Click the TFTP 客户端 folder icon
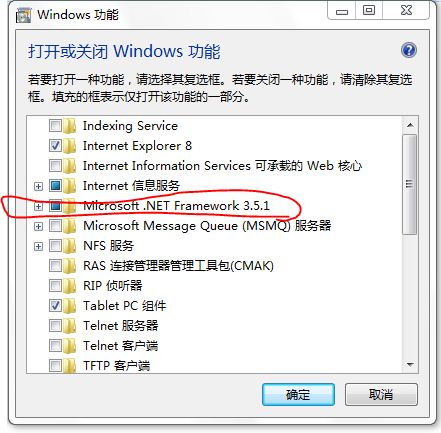Image resolution: width=441 pixels, height=433 pixels. tap(70, 366)
